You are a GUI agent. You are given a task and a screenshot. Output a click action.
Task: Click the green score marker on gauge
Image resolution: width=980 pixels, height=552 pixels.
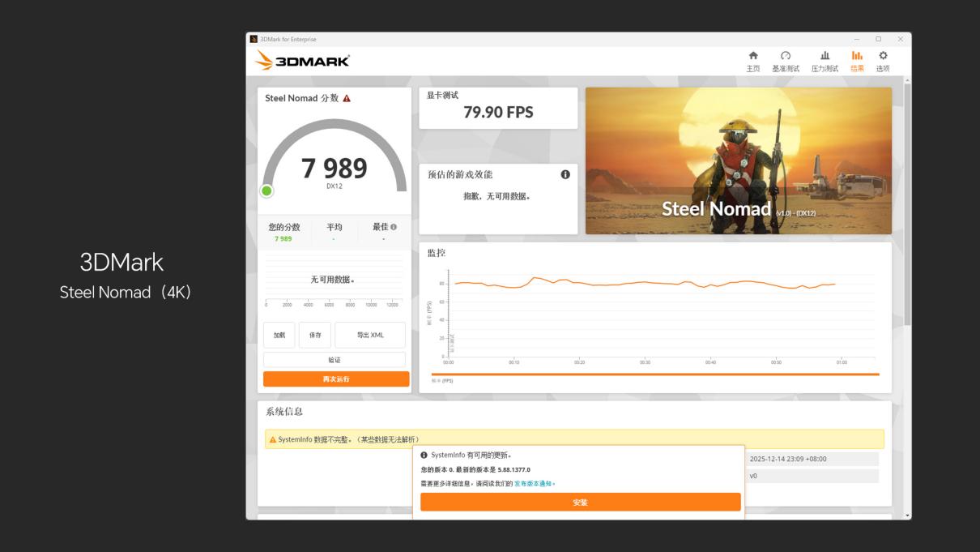(x=266, y=191)
